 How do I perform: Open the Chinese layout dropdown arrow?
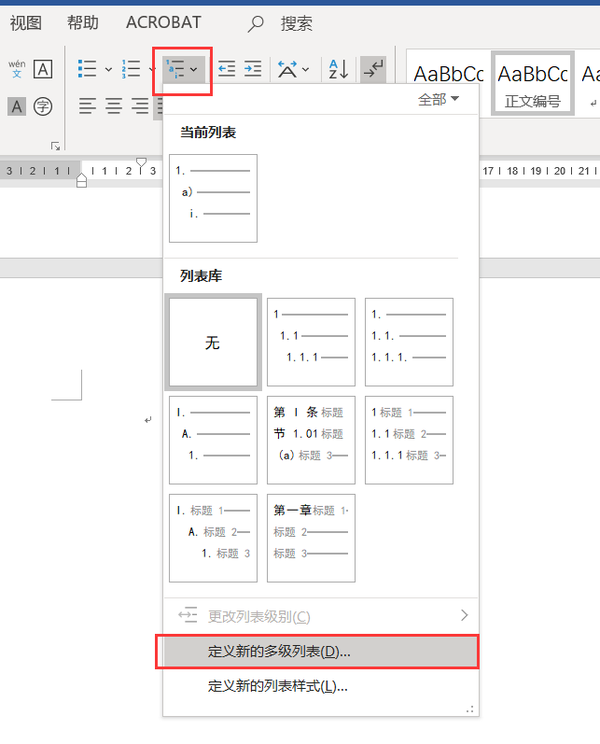[x=305, y=69]
